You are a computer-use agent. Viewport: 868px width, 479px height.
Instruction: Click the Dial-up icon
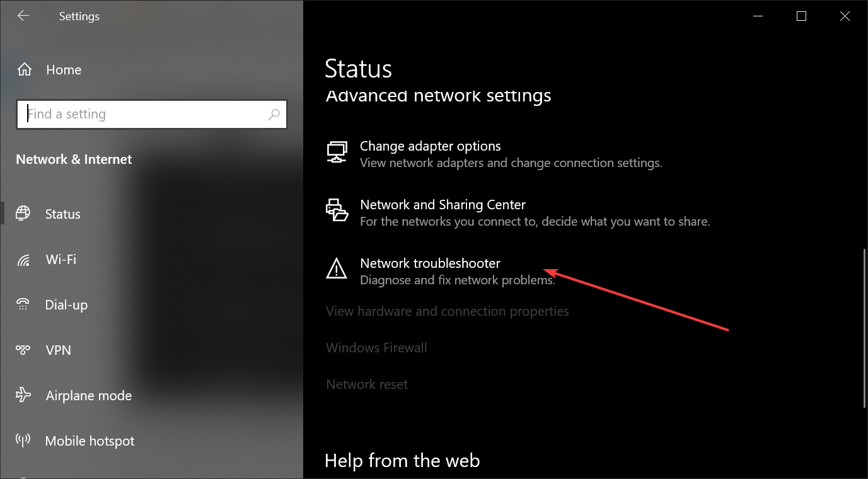(23, 305)
